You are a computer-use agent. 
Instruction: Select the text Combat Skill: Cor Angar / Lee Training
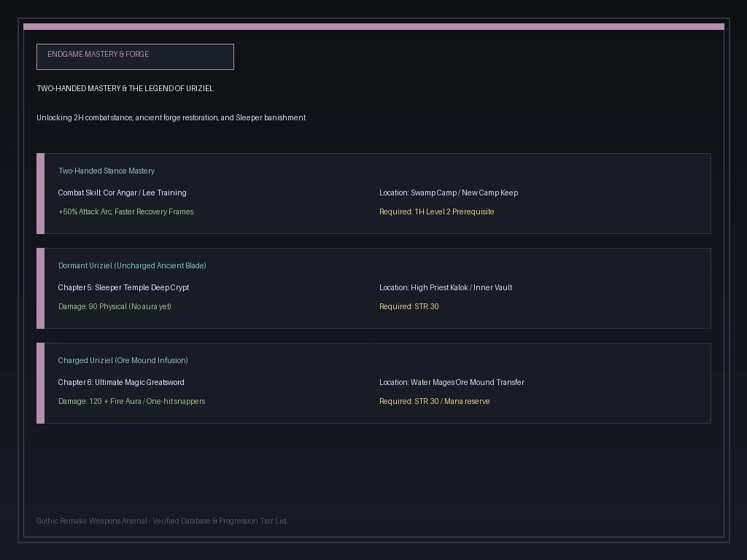click(x=122, y=192)
